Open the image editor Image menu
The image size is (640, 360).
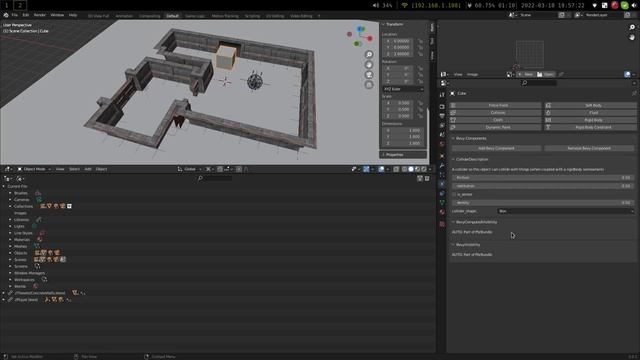tap(472, 74)
